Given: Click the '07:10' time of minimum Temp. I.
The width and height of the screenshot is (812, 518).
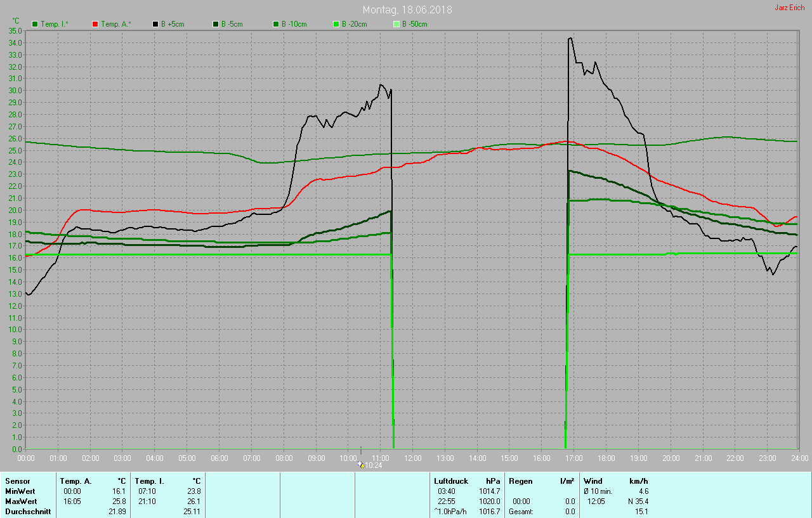Looking at the screenshot, I should [x=147, y=491].
